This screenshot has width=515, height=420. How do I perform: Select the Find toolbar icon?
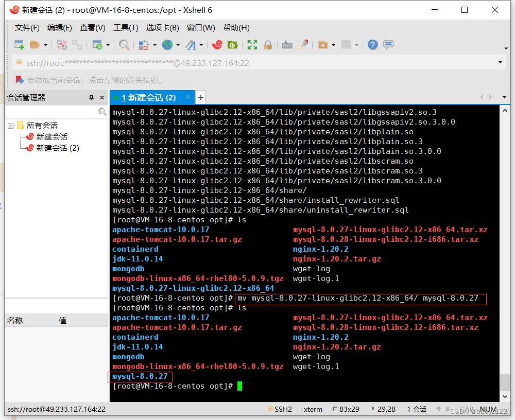(x=124, y=45)
